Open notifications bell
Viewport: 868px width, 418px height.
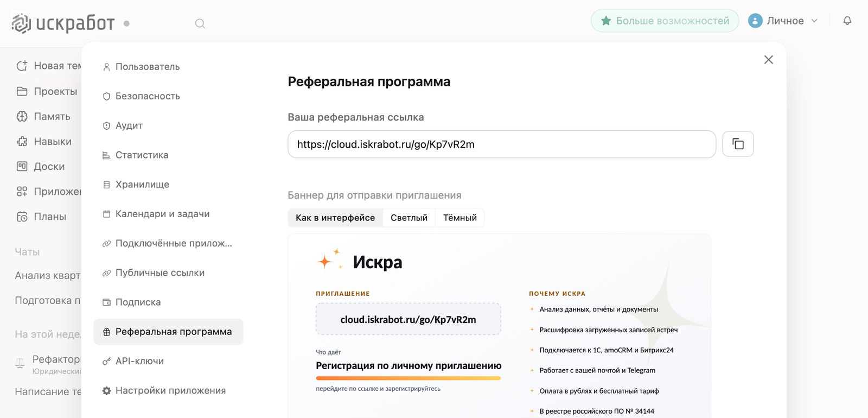pos(847,21)
